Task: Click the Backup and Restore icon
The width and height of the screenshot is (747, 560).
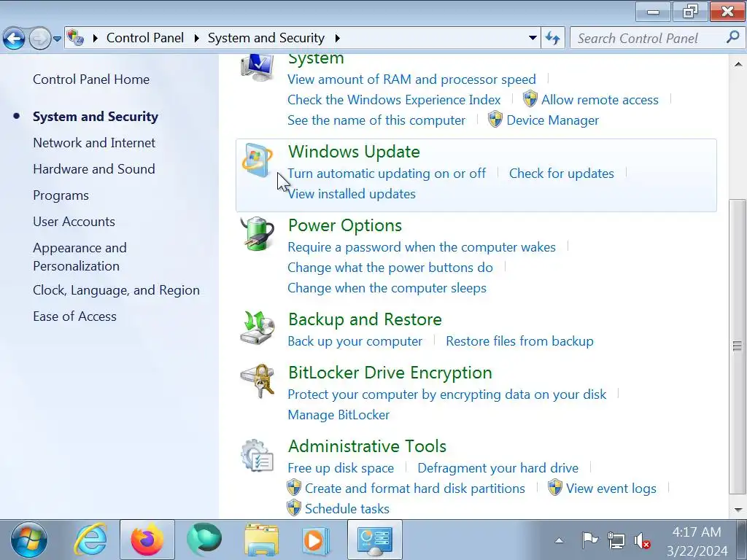Action: pos(258,327)
